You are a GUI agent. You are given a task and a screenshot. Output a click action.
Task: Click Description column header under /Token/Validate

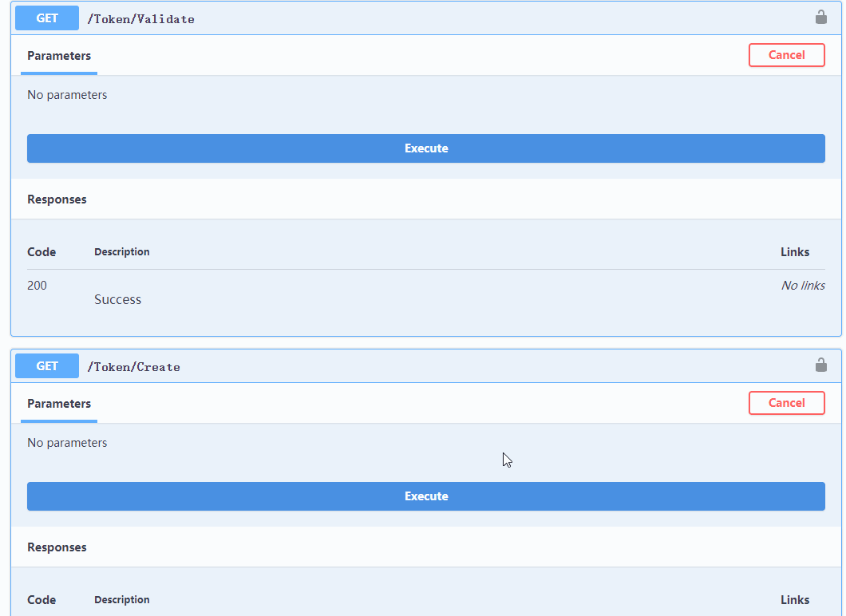pos(122,252)
